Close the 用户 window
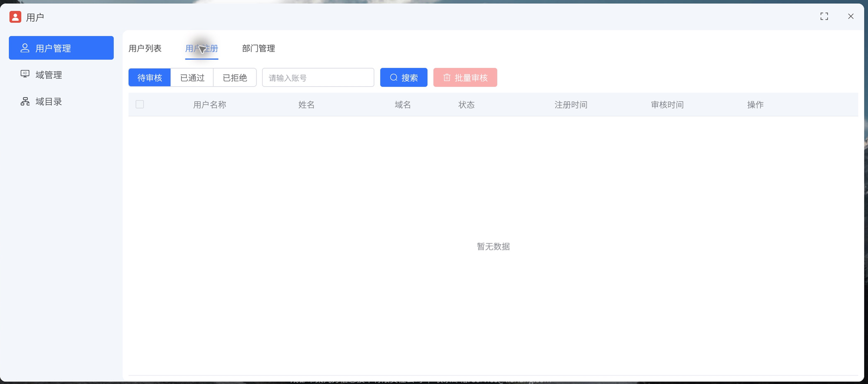The image size is (868, 384). click(851, 16)
